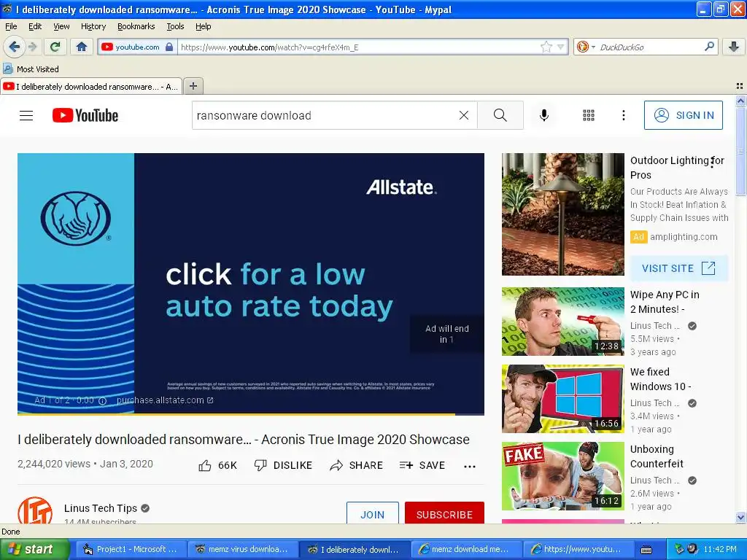Click the padlock site security icon
Screen dimensions: 747x560
point(169,47)
